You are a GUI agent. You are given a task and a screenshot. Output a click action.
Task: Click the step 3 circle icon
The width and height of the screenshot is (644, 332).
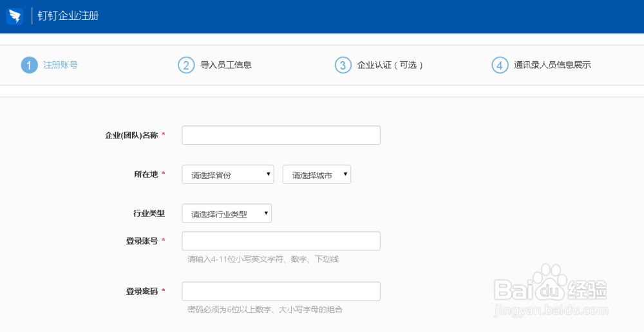(343, 65)
